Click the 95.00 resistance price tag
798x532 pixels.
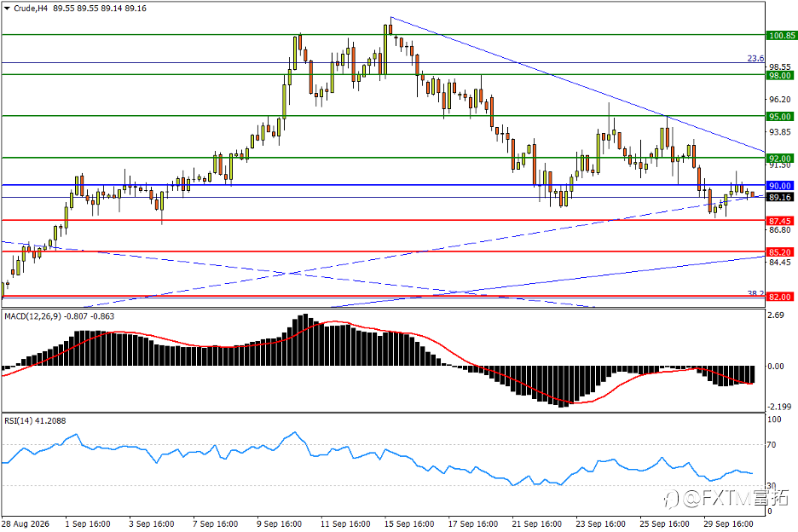pos(780,117)
